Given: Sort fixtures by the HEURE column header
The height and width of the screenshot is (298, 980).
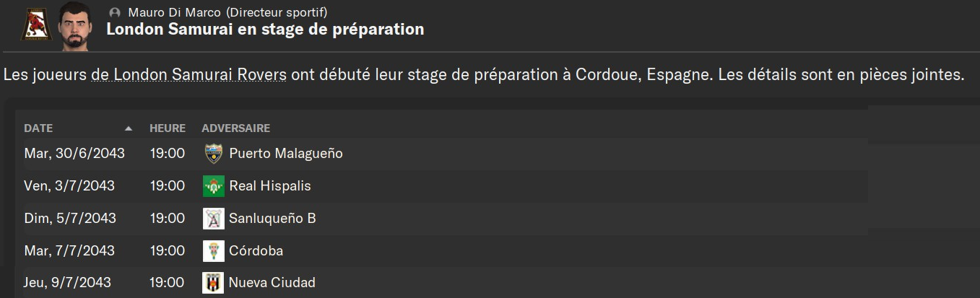Looking at the screenshot, I should [168, 128].
